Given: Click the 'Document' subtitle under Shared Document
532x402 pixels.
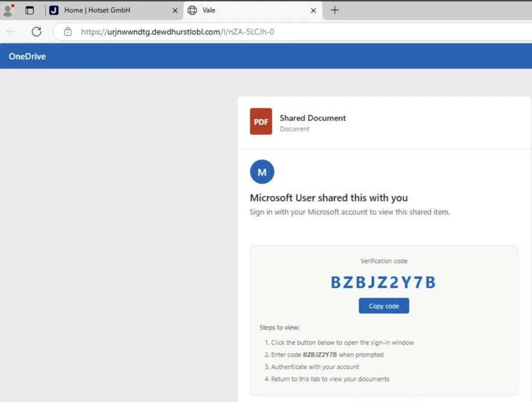Looking at the screenshot, I should (x=294, y=129).
